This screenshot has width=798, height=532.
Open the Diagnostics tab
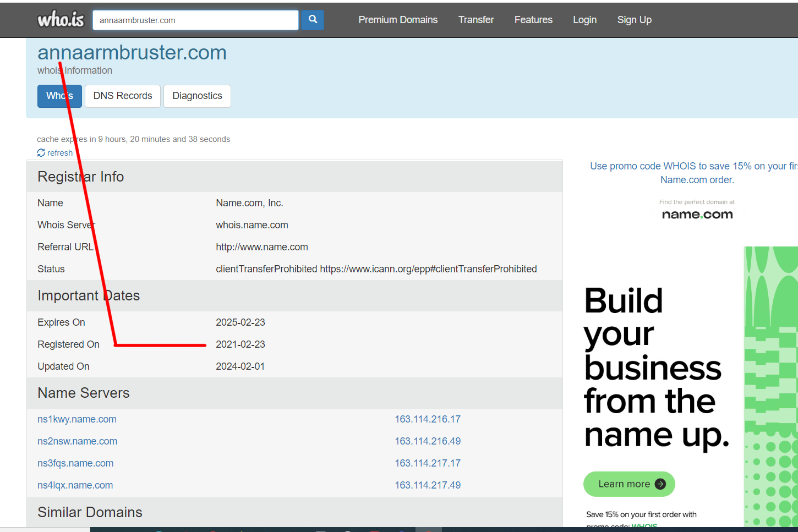click(x=197, y=96)
